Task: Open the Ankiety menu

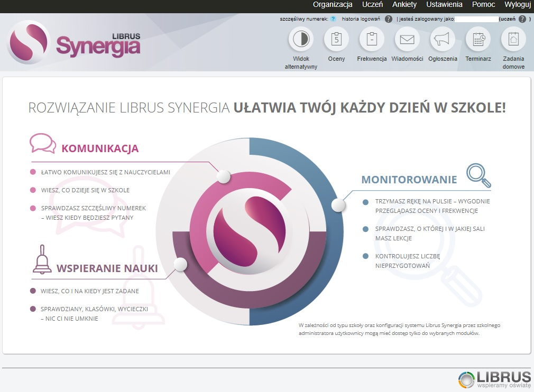Action: [x=404, y=4]
